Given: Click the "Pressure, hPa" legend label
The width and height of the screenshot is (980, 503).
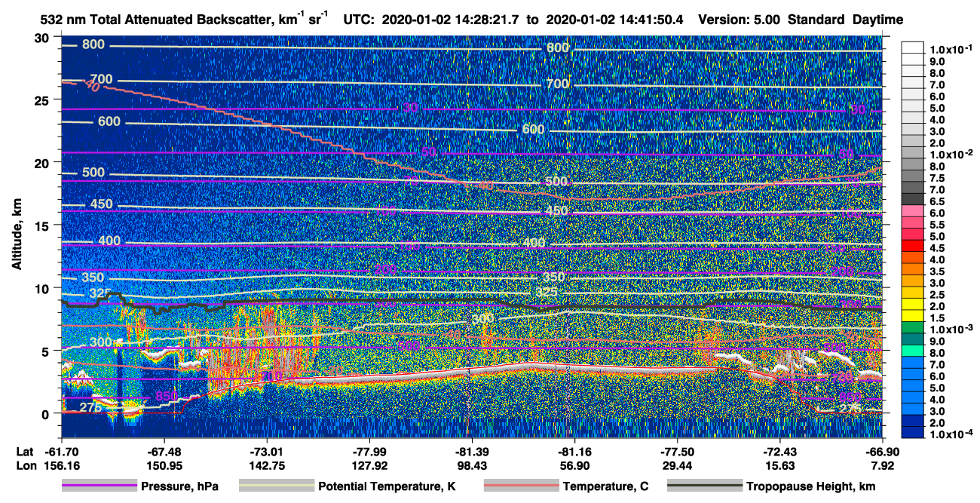Looking at the screenshot, I should tap(180, 486).
